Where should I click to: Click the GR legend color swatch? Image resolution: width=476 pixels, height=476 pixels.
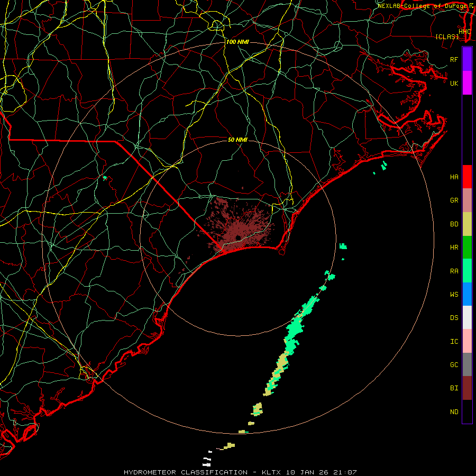point(467,200)
